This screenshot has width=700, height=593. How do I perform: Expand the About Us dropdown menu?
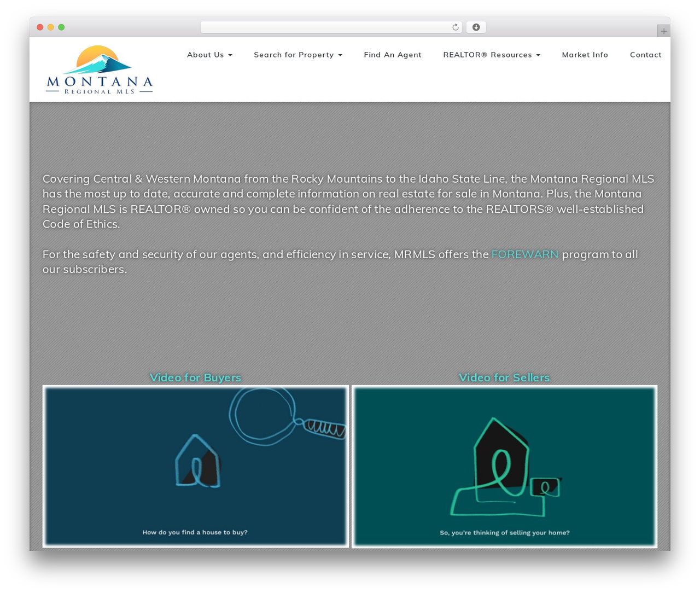(x=209, y=55)
